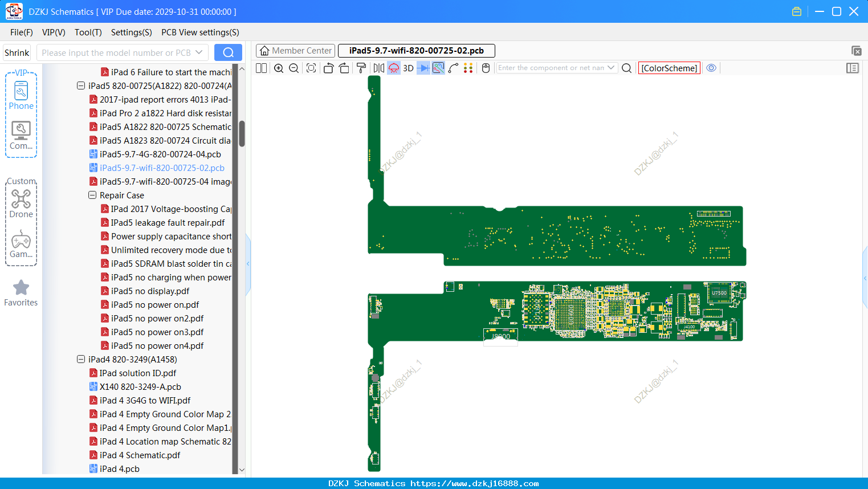868x489 pixels.
Task: Open the VIP(V) menu
Action: (x=54, y=32)
